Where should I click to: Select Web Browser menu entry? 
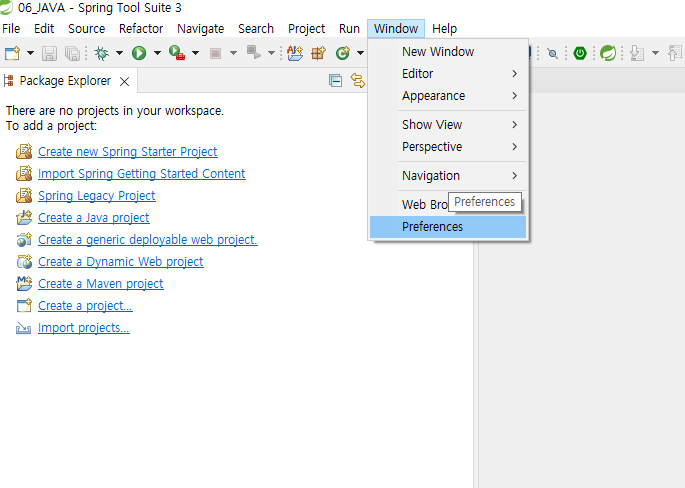coord(424,204)
